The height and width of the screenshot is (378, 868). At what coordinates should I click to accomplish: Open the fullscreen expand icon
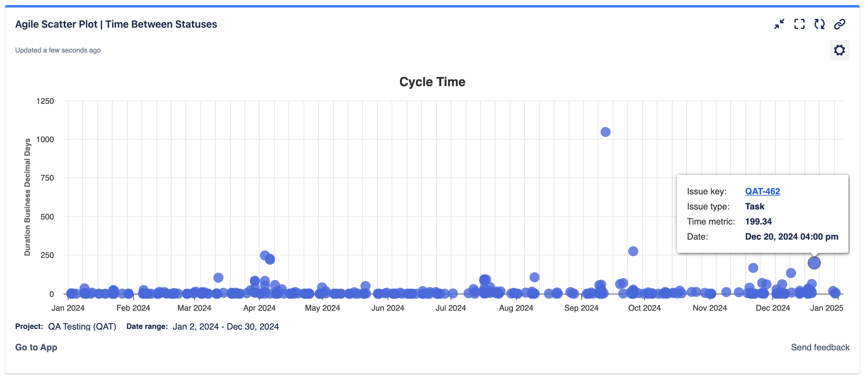click(x=799, y=24)
